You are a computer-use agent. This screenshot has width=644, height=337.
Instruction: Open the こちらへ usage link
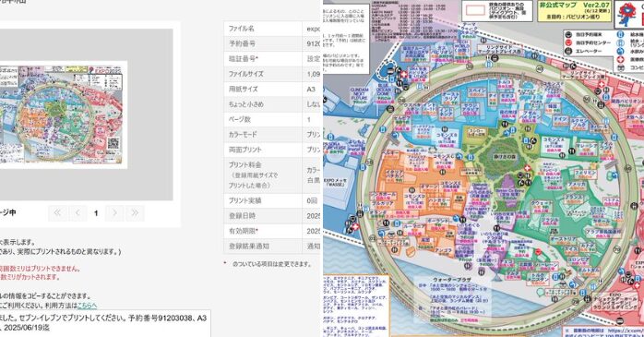point(87,305)
